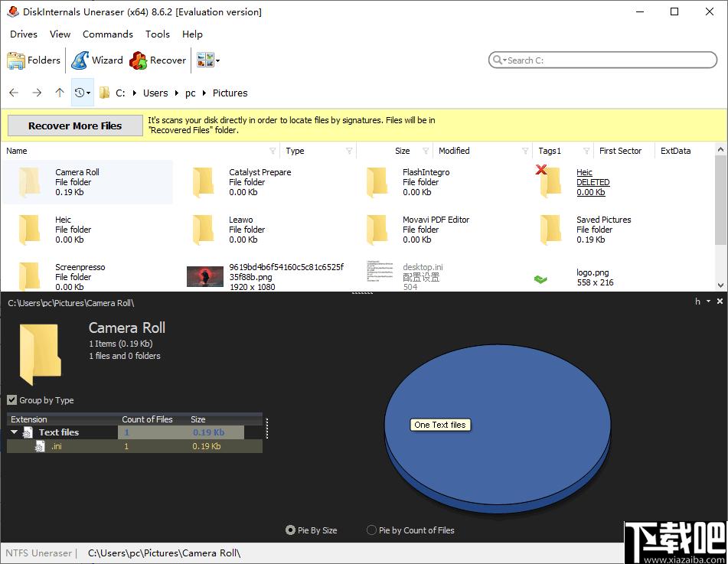Select the Leawo folder icon

click(x=204, y=230)
